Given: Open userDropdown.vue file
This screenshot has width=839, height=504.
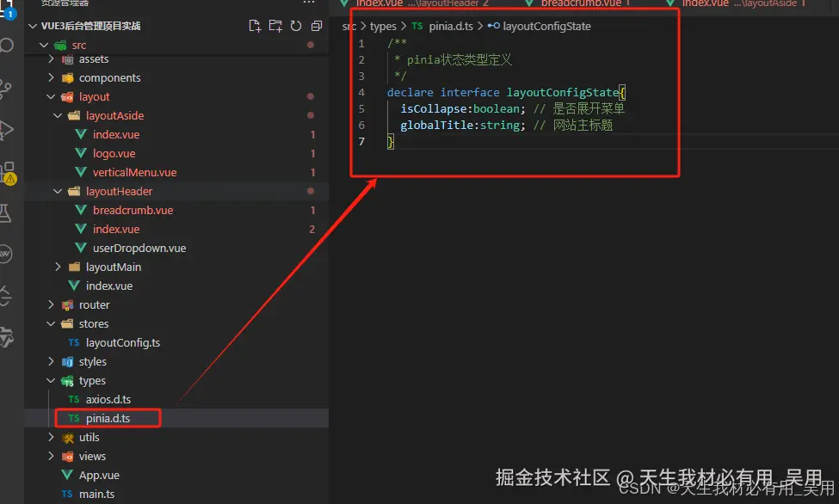Looking at the screenshot, I should [x=139, y=248].
